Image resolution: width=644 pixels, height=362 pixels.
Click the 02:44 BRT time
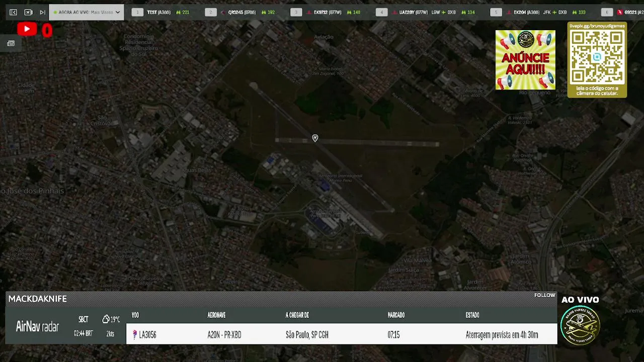point(83,334)
